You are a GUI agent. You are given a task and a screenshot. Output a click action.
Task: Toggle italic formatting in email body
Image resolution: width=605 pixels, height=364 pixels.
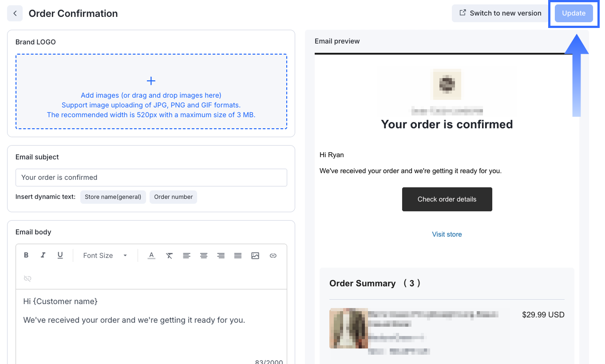click(x=43, y=255)
